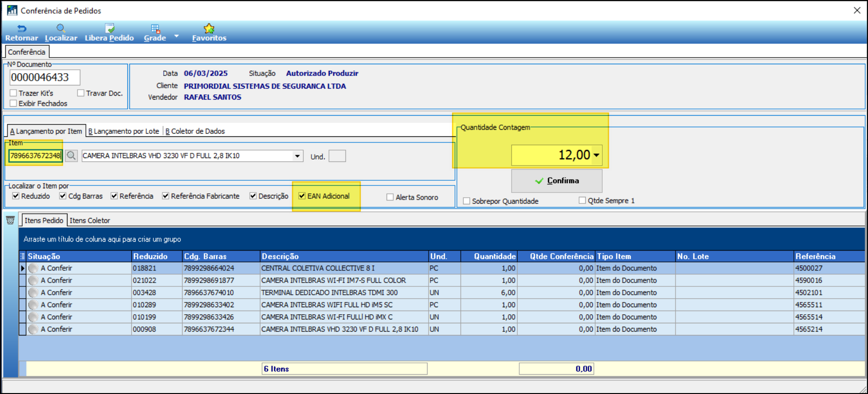This screenshot has height=394, width=868.
Task: Sort by Qtde Conferência column header
Action: pyautogui.click(x=556, y=256)
